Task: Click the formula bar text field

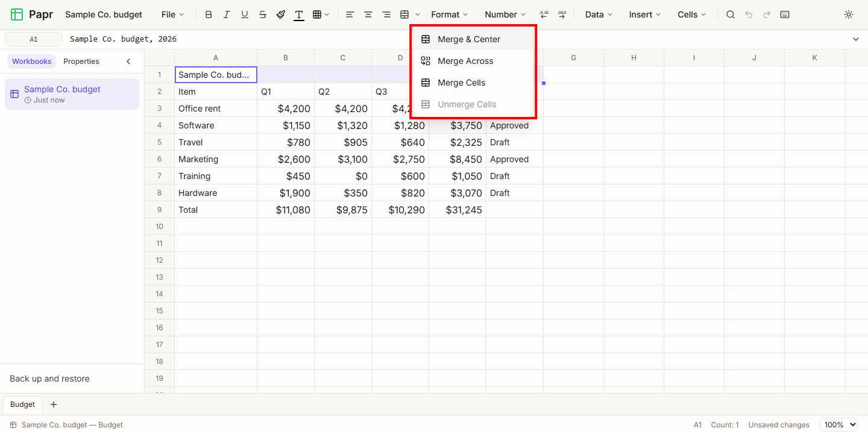Action: 455,39
